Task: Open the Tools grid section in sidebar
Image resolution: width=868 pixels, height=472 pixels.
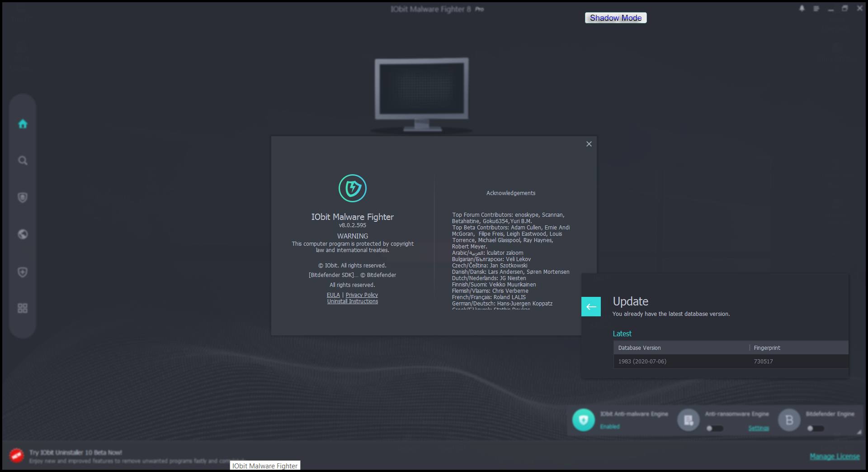Action: click(23, 308)
